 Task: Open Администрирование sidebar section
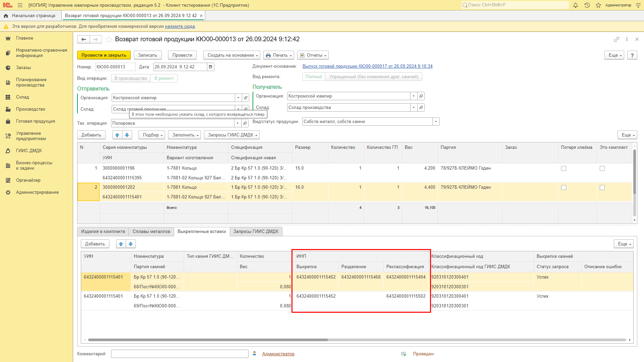click(37, 192)
